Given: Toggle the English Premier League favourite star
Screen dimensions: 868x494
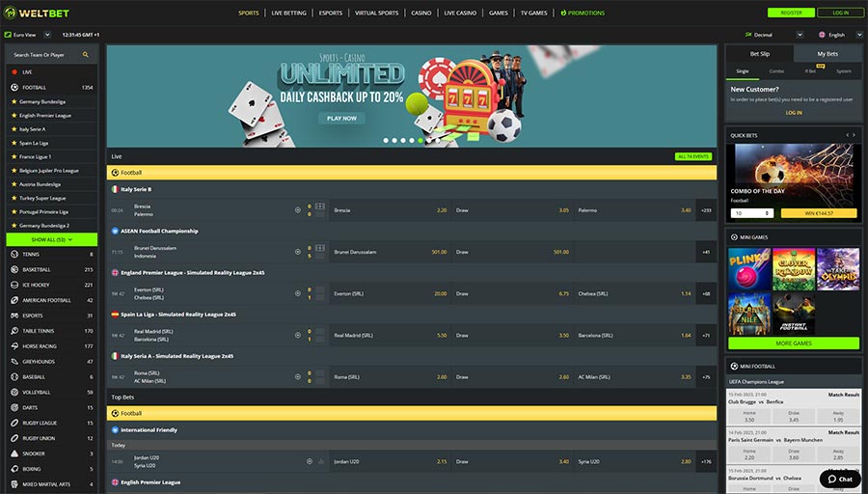Looking at the screenshot, I should tap(14, 116).
